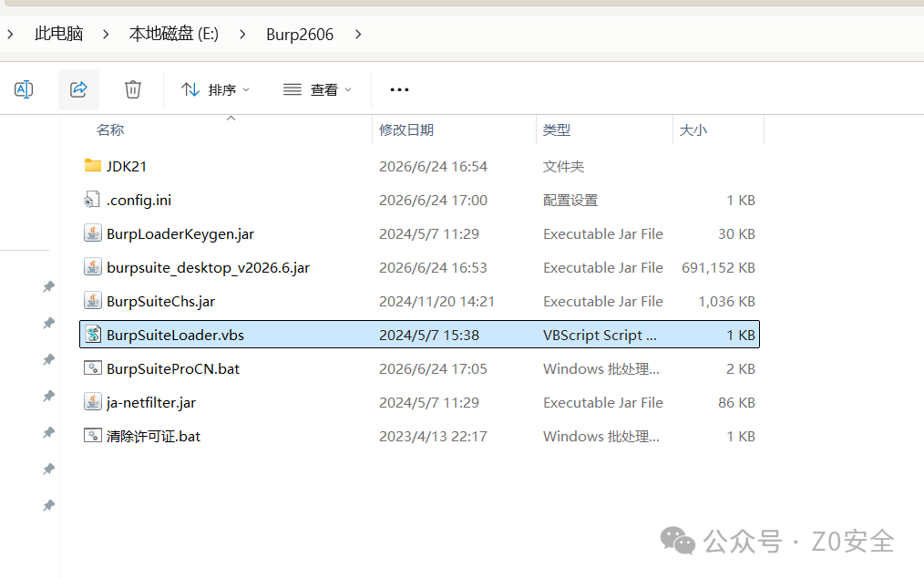Click the 1,036 KB size cell
Screen dimensions: 924x579
pyautogui.click(x=726, y=301)
